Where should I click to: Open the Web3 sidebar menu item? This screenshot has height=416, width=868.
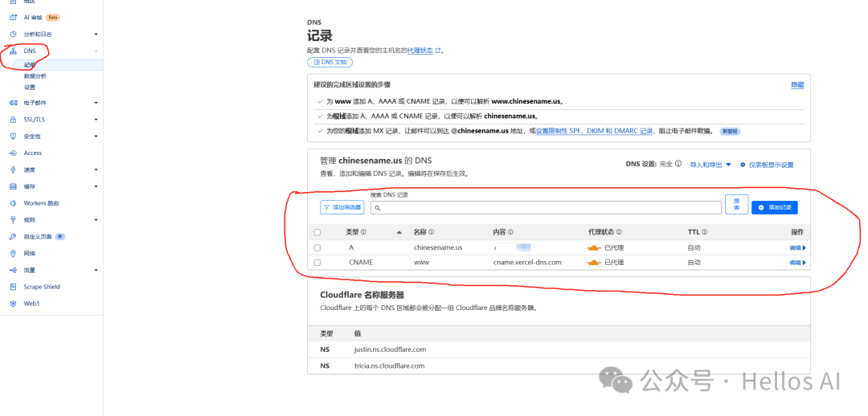(x=31, y=304)
